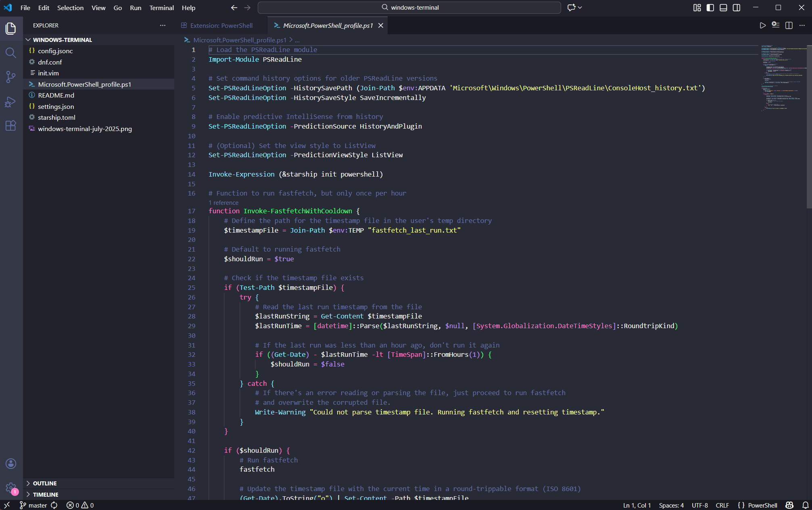Image resolution: width=812 pixels, height=510 pixels.
Task: Open the Search view in the activity bar
Action: pos(11,53)
